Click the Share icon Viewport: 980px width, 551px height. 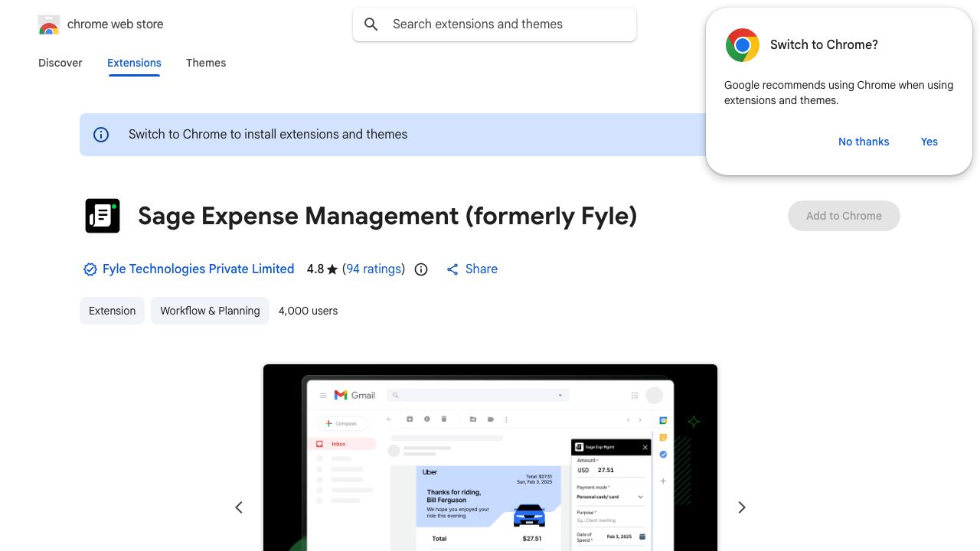[x=452, y=269]
